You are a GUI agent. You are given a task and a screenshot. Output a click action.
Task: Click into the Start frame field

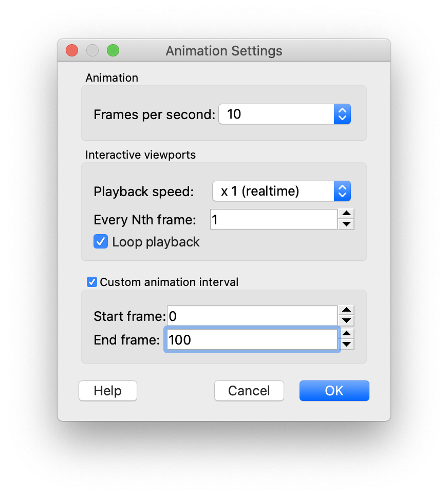point(252,316)
